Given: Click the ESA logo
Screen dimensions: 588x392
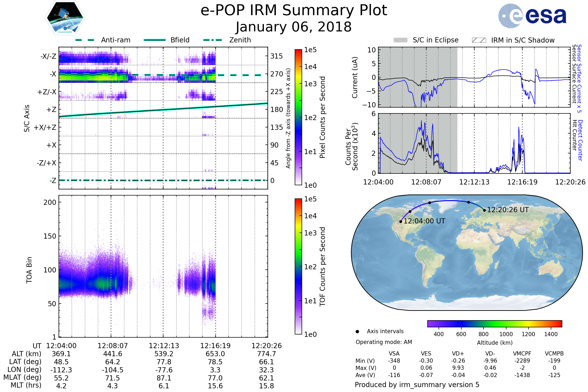Looking at the screenshot, I should pos(532,16).
